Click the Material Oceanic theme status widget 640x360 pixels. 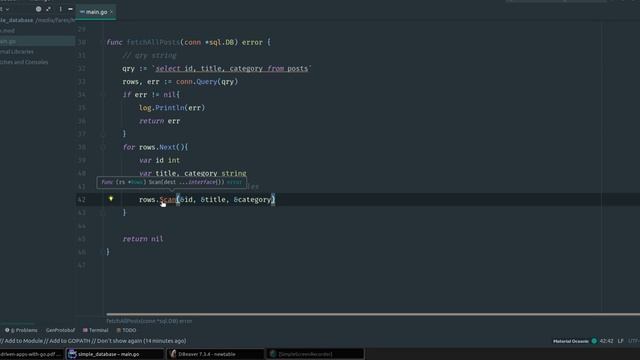pos(570,341)
